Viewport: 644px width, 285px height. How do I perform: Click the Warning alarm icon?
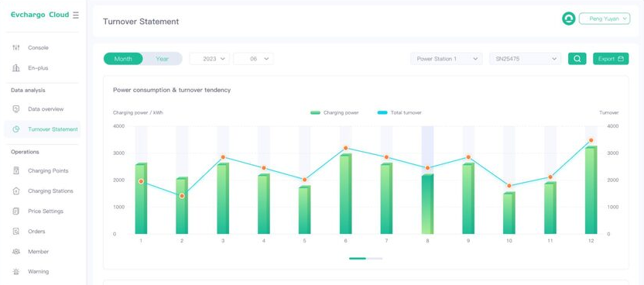pos(16,272)
